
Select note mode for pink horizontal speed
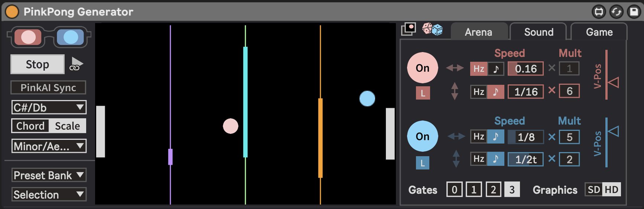click(x=496, y=69)
